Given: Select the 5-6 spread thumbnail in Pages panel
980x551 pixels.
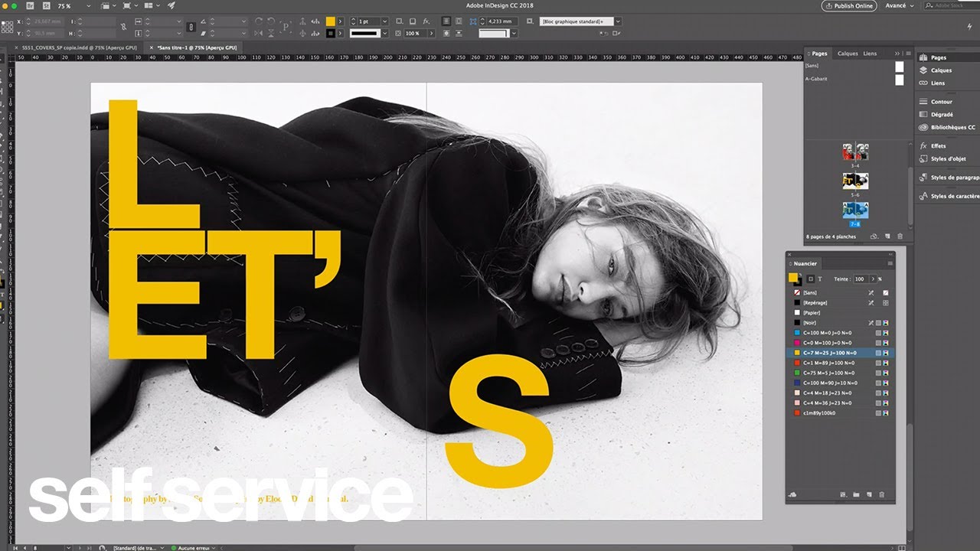Looking at the screenshot, I should tap(855, 181).
